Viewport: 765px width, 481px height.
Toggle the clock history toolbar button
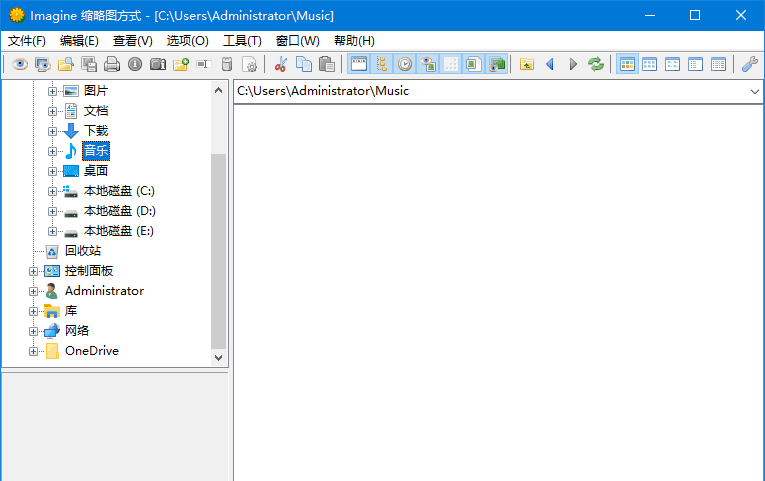tap(404, 64)
